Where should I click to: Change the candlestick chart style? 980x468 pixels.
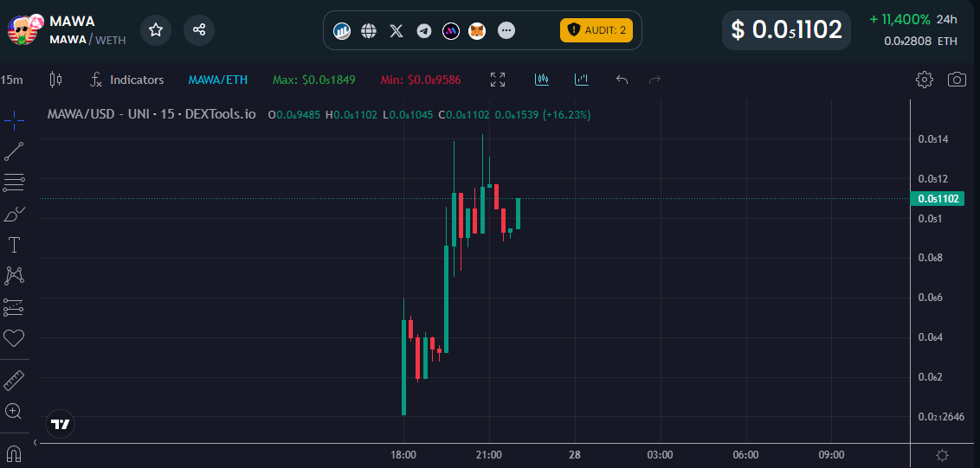click(55, 80)
